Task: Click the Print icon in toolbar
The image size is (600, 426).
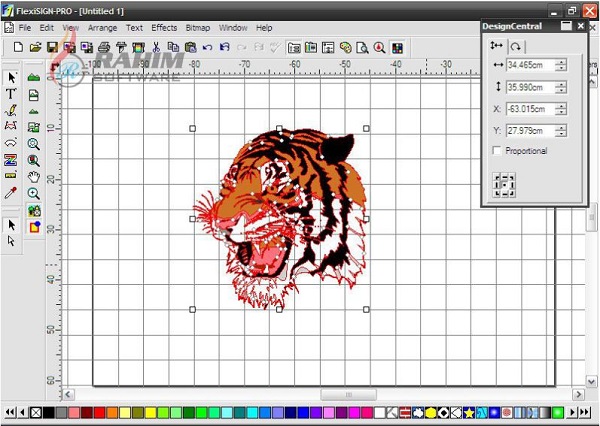Action: (104, 47)
